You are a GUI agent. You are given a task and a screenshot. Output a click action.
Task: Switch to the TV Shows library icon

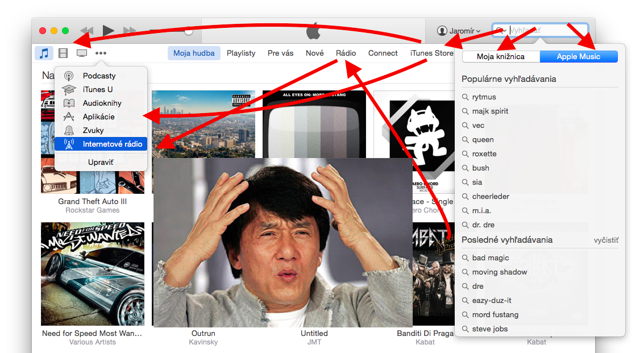point(82,53)
